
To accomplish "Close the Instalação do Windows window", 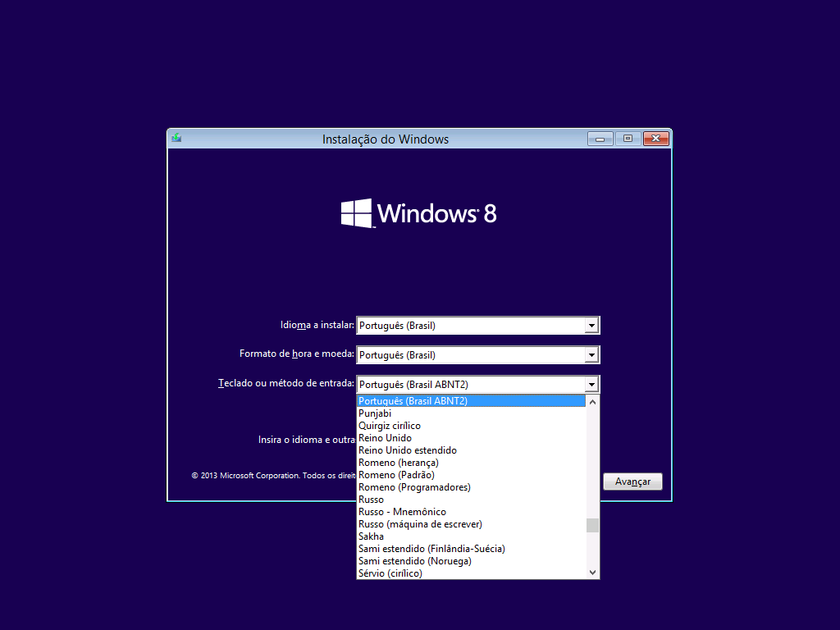I will click(x=655, y=139).
